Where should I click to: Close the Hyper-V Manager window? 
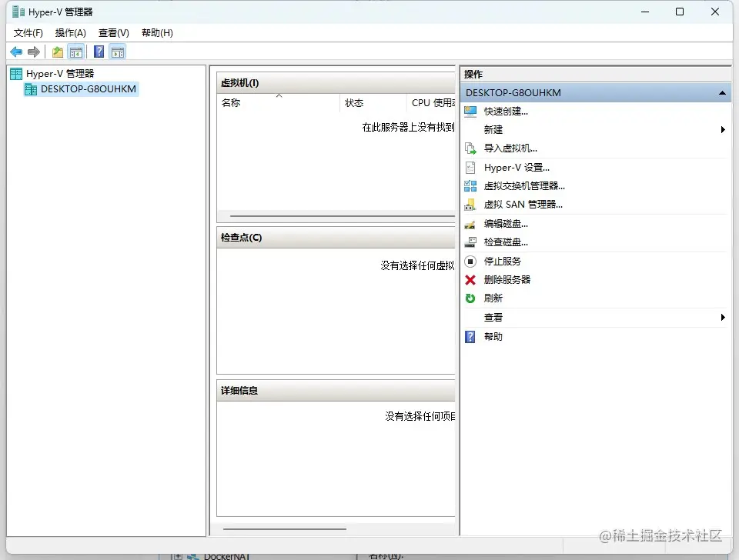click(715, 12)
